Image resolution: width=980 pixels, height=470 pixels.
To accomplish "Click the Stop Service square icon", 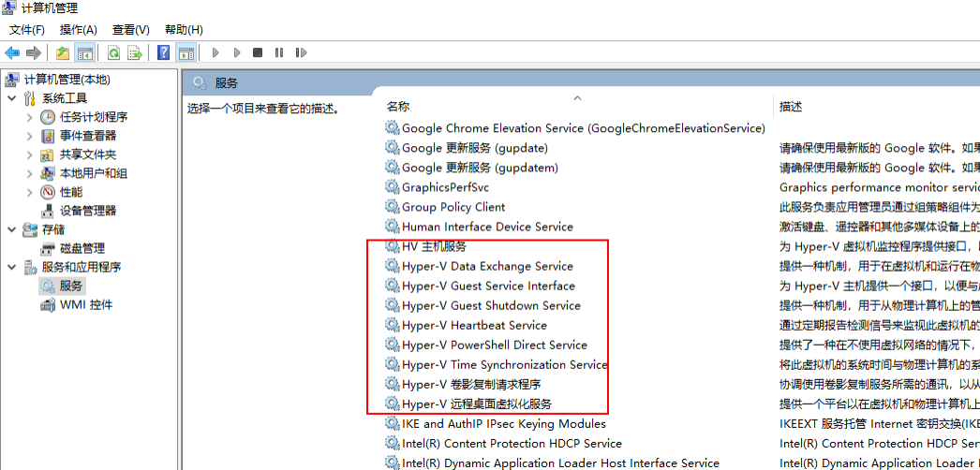I will pos(258,53).
